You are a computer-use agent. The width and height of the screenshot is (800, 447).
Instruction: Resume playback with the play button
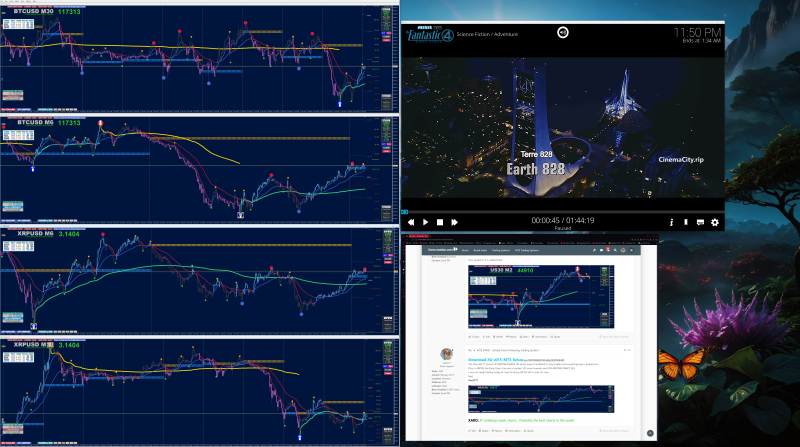point(426,222)
